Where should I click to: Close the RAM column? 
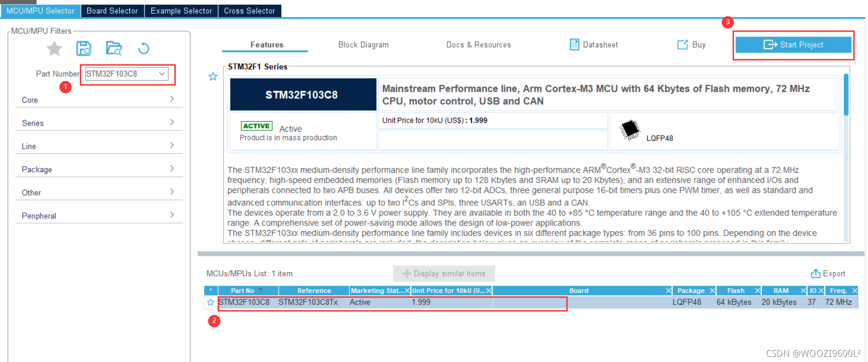click(803, 291)
